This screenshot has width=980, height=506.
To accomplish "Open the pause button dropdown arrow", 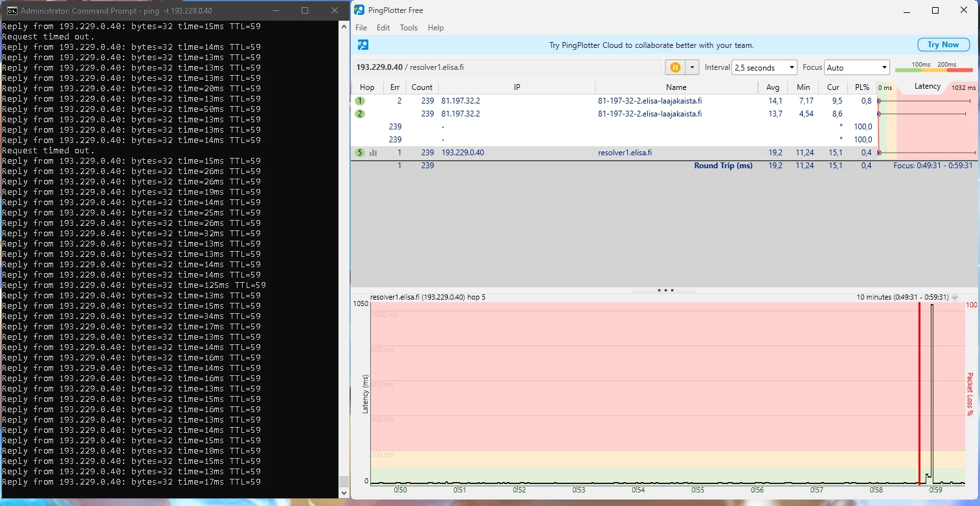I will [693, 67].
